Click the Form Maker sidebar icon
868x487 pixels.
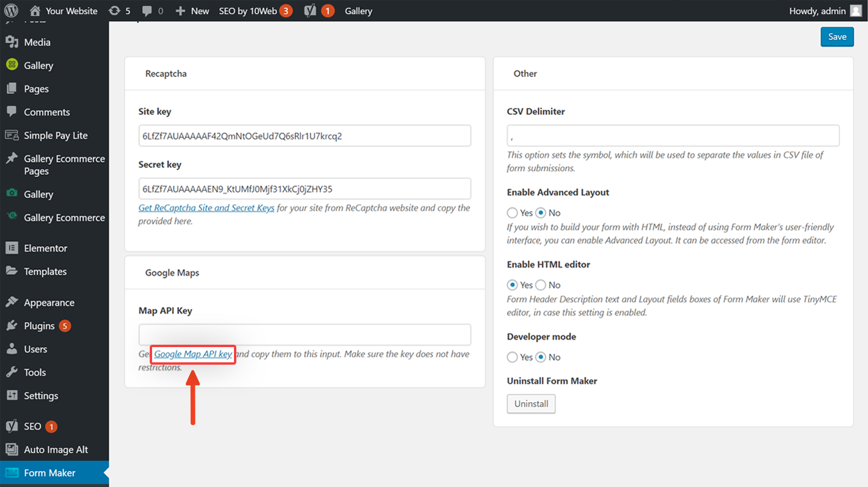pyautogui.click(x=12, y=472)
